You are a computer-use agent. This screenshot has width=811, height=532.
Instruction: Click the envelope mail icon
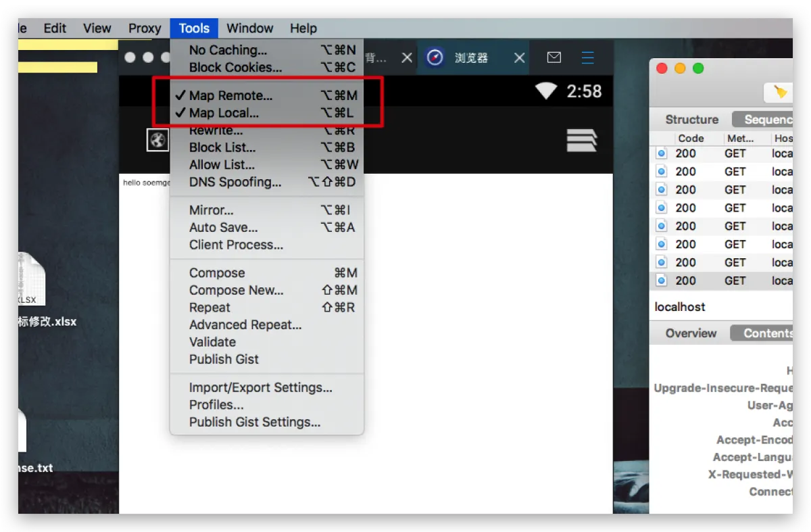[x=554, y=57]
